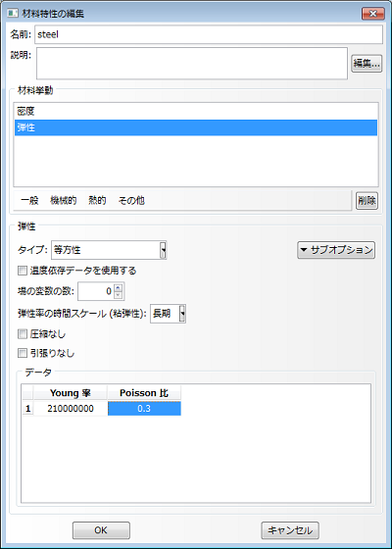Click the dialog title bar app icon

click(13, 14)
